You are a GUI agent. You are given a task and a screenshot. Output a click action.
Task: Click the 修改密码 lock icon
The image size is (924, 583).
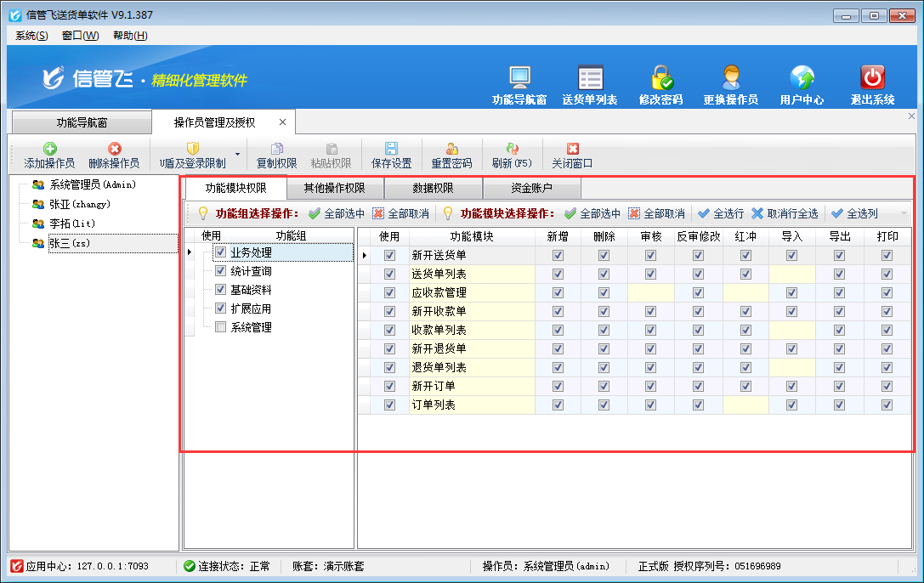tap(661, 78)
